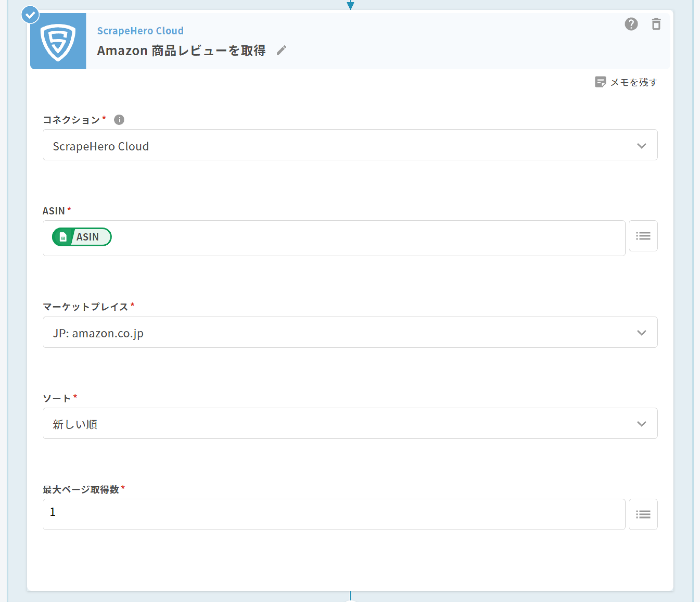Click the help question mark icon
Image resolution: width=700 pixels, height=602 pixels.
point(631,24)
